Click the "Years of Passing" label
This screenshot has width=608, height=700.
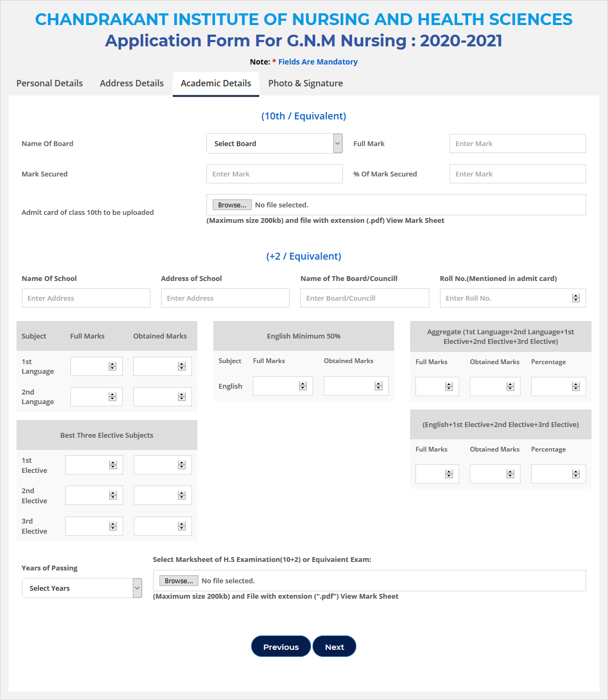point(50,568)
